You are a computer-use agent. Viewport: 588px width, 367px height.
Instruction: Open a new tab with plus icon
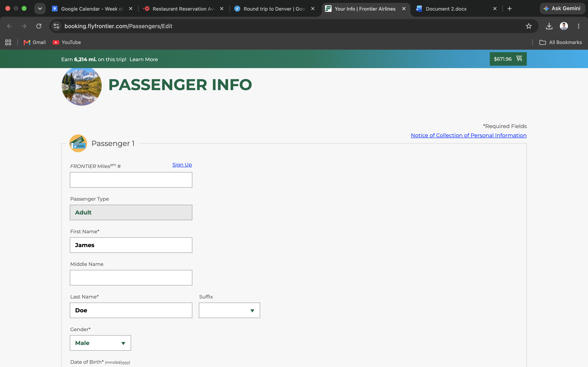pos(510,9)
